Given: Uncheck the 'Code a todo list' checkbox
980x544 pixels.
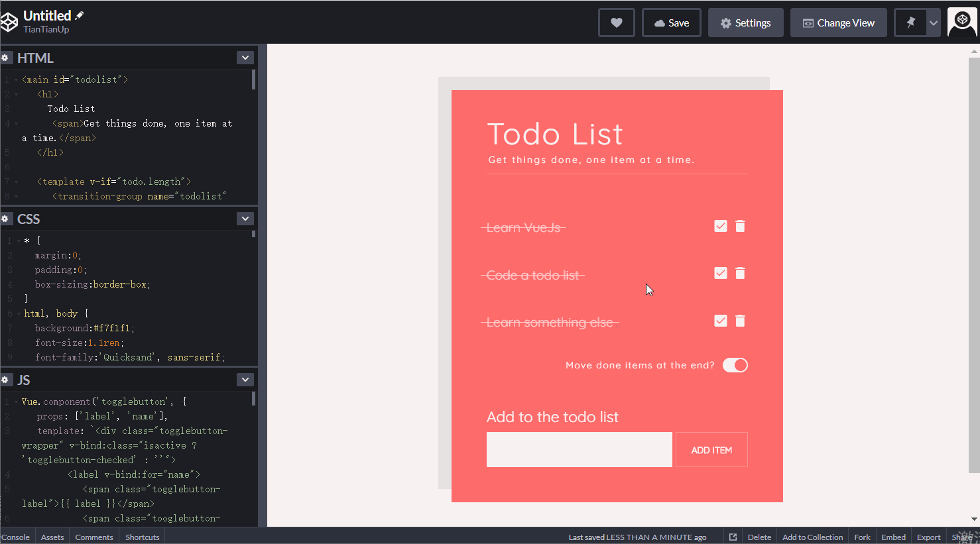Looking at the screenshot, I should (721, 273).
